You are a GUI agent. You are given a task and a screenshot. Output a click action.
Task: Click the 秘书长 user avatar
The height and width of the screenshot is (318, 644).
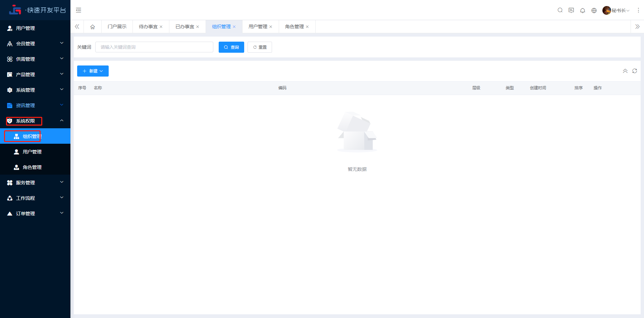pyautogui.click(x=607, y=10)
